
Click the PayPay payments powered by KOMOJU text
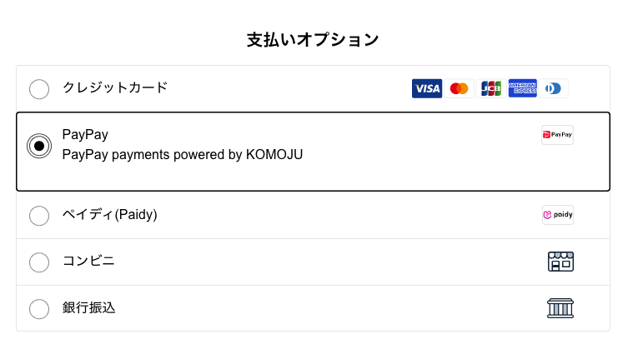click(183, 155)
